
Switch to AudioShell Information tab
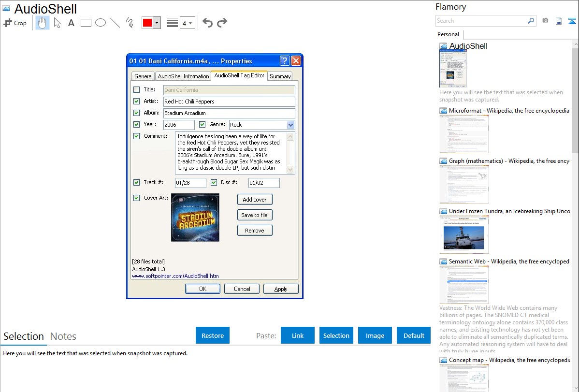[183, 76]
